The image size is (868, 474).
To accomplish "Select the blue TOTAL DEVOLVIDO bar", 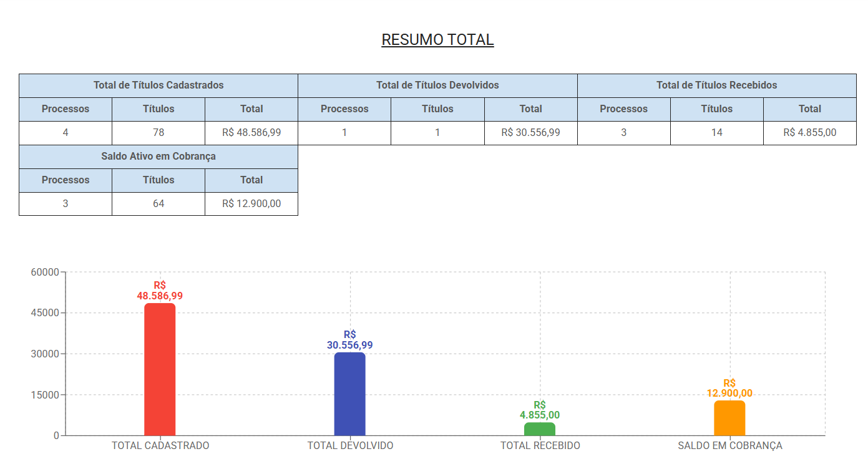I will (349, 394).
